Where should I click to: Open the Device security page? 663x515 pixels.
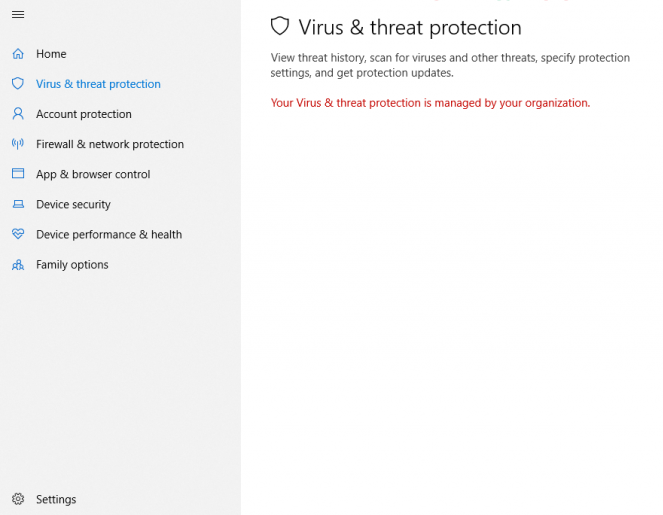[x=73, y=204]
